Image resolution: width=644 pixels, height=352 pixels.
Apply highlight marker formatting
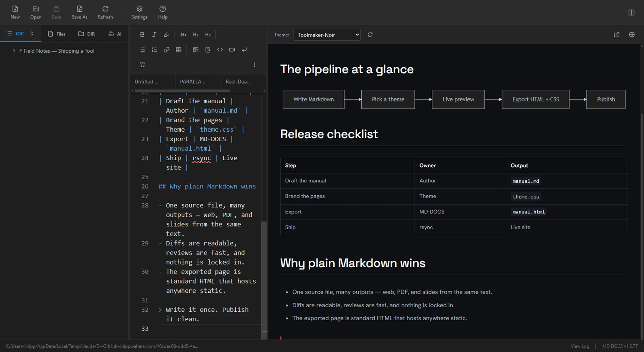coord(166,35)
